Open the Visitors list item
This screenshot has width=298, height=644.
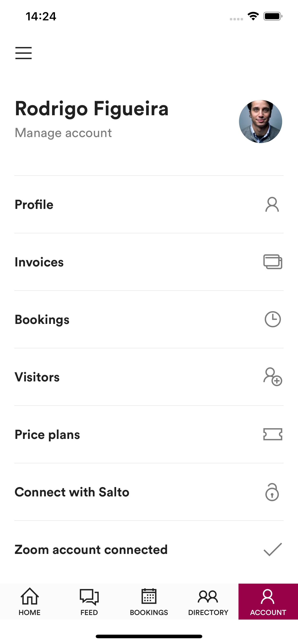pyautogui.click(x=149, y=377)
